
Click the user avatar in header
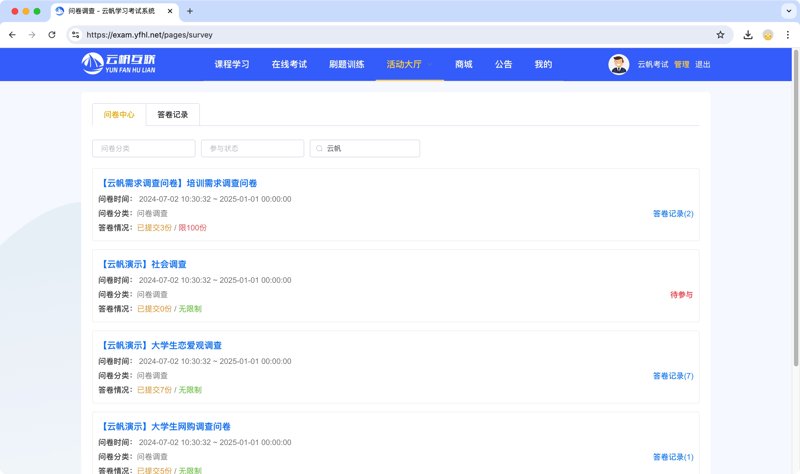click(x=618, y=64)
